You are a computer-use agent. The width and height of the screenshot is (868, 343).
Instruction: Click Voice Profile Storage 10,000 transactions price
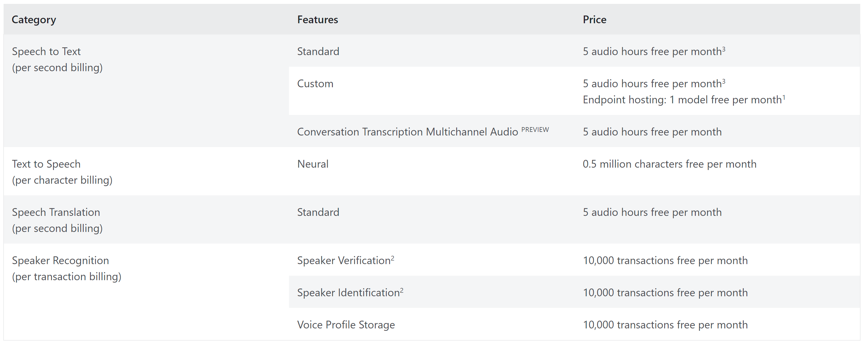coord(665,325)
